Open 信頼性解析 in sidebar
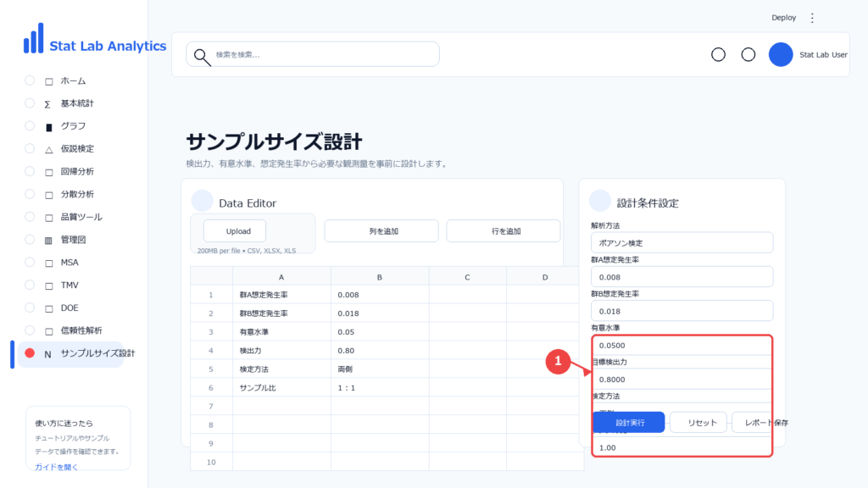The image size is (868, 488). tap(81, 330)
